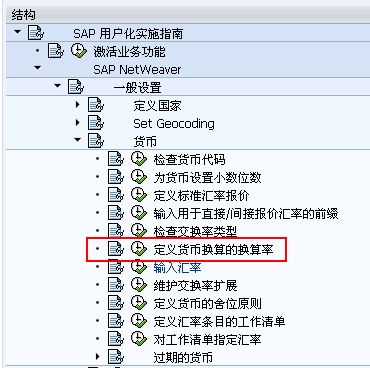Execute activity icon for 为货币设置小数位数
Viewport: 370px width, 368px height.
click(x=139, y=177)
